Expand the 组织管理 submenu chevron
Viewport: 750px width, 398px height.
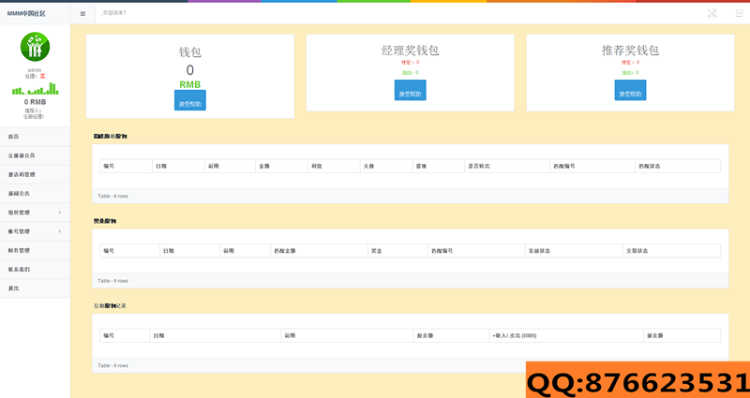point(60,212)
